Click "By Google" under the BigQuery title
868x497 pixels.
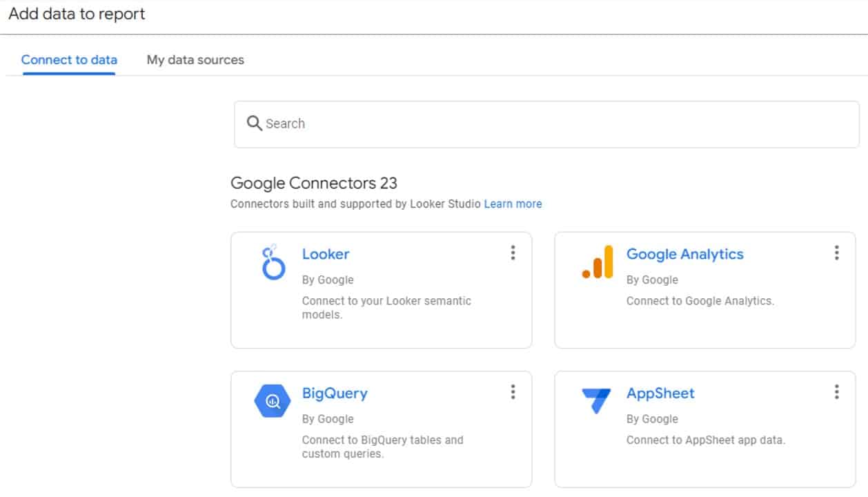tap(328, 419)
